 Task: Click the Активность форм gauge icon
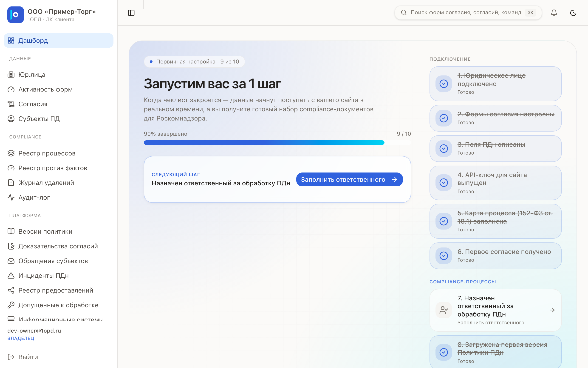point(11,89)
